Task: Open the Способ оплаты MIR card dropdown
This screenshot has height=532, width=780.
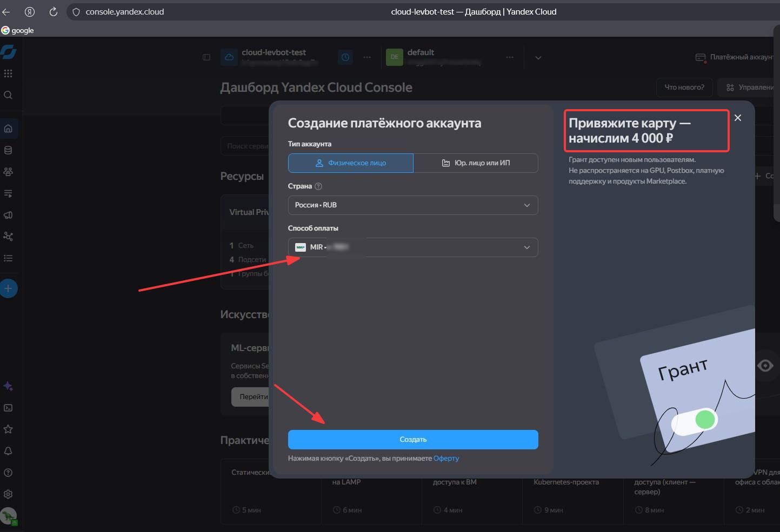Action: (413, 247)
